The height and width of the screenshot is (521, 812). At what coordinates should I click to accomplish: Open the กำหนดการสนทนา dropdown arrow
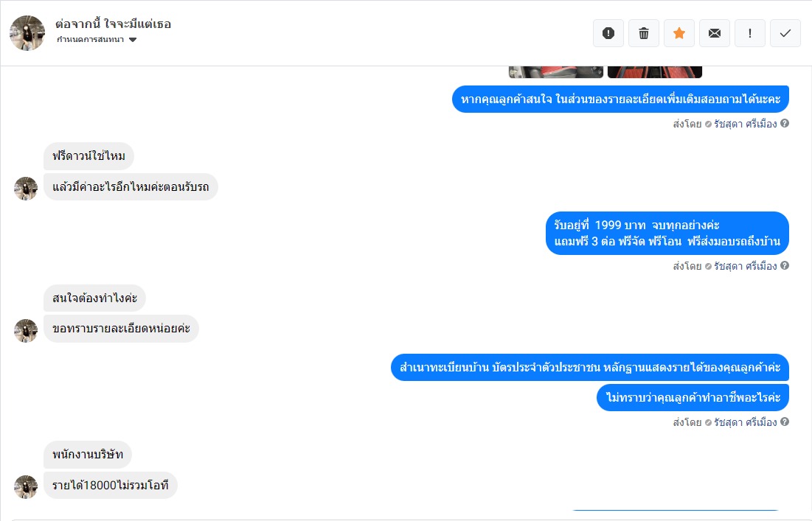[133, 40]
